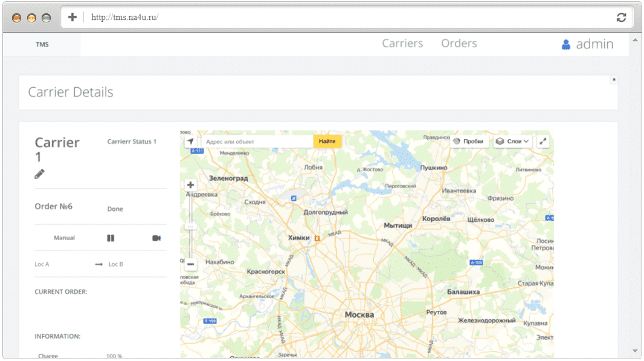Click the TMS logo link
The height and width of the screenshot is (361, 644).
42,44
